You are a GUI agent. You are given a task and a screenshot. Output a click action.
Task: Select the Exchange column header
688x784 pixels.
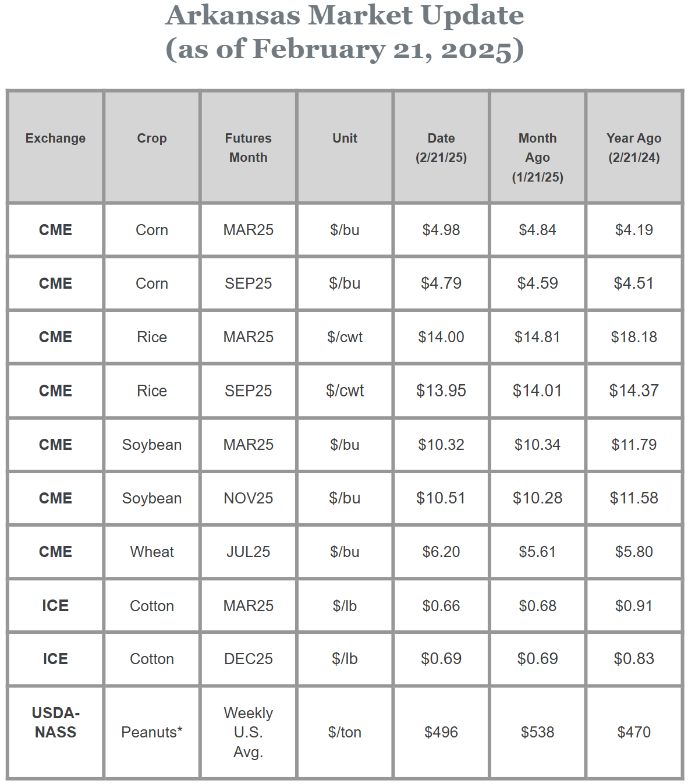(x=55, y=139)
